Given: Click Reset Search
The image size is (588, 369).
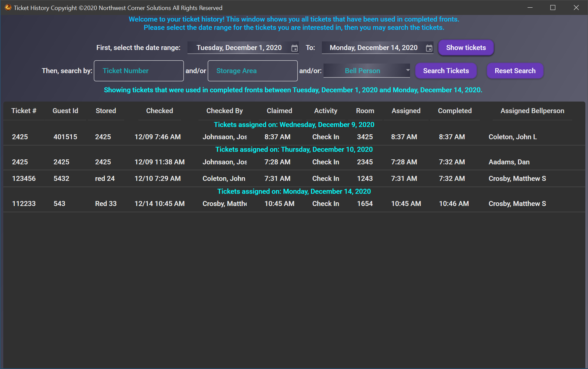Looking at the screenshot, I should [x=515, y=71].
